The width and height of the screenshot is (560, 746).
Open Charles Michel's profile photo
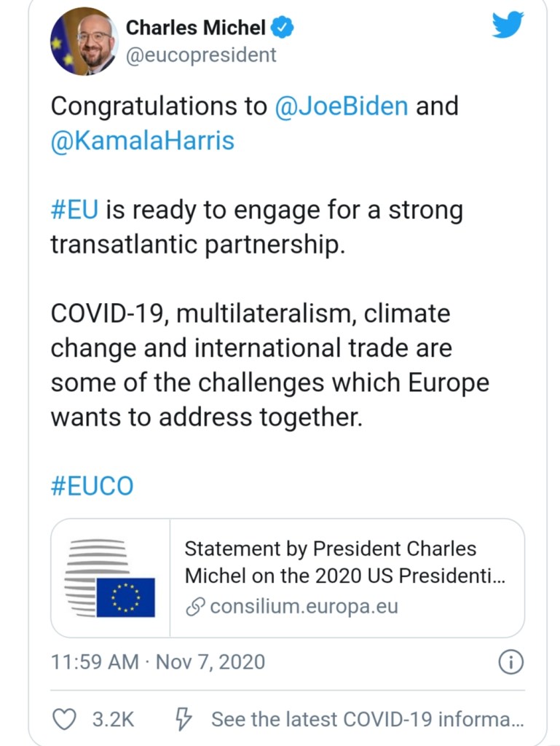[x=82, y=42]
